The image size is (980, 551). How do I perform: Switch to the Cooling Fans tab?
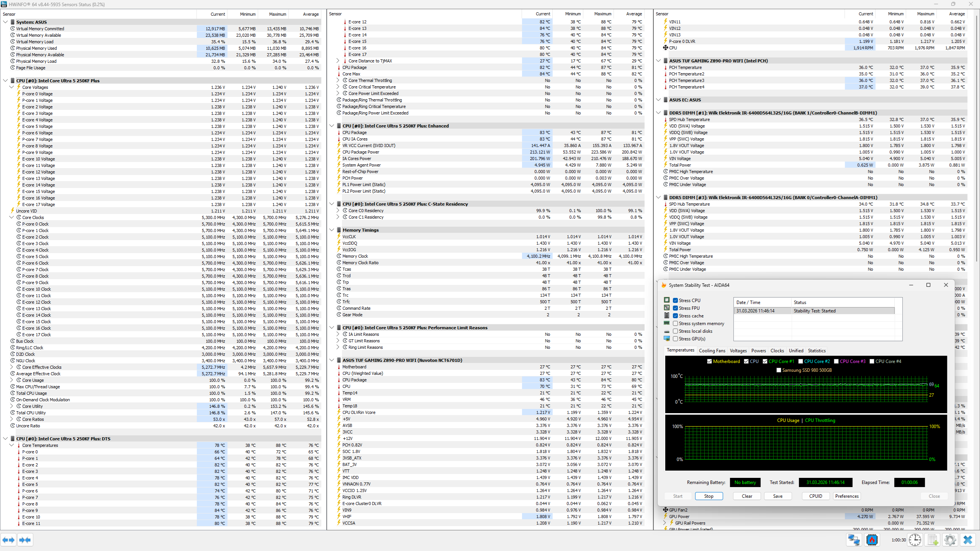pos(712,351)
